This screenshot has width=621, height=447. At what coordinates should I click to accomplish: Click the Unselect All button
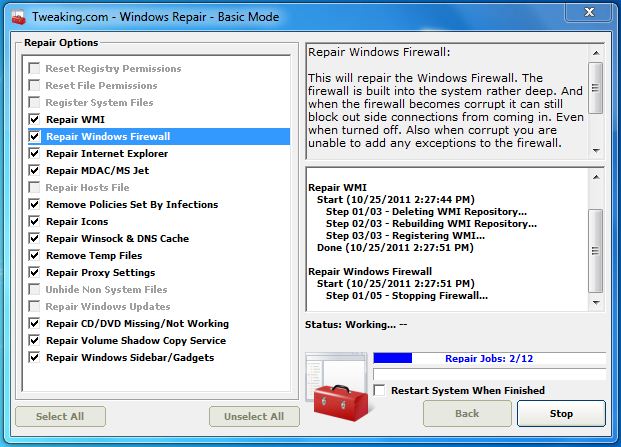pyautogui.click(x=254, y=417)
